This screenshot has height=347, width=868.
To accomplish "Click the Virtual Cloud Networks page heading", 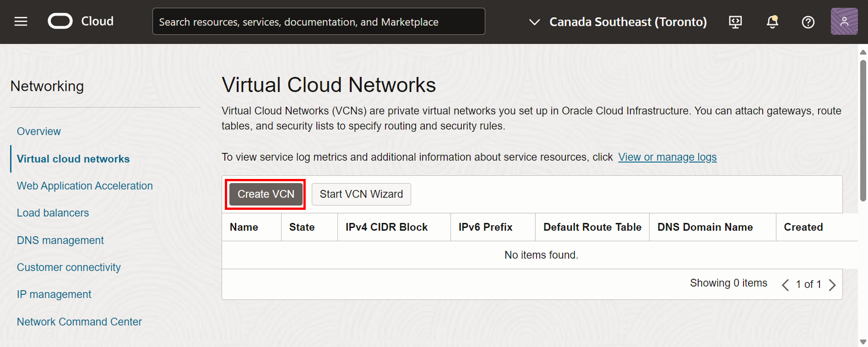I will 328,85.
